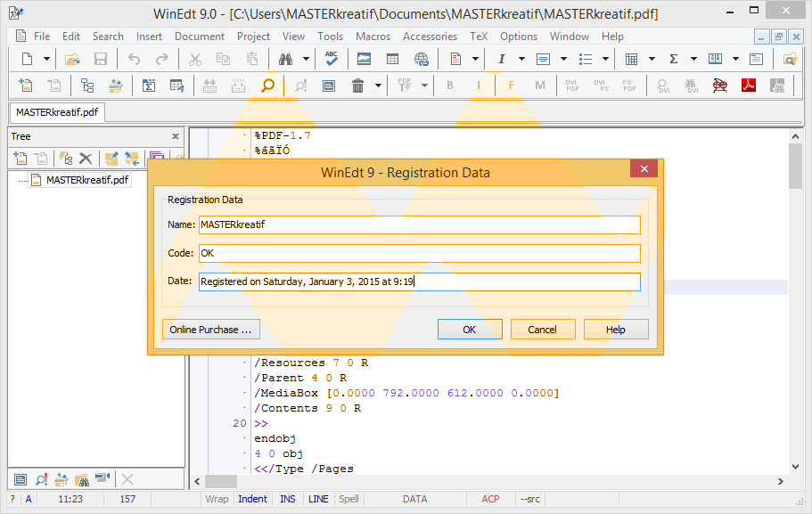Toggle Indent mode in status bar
812x514 pixels.
tap(253, 499)
